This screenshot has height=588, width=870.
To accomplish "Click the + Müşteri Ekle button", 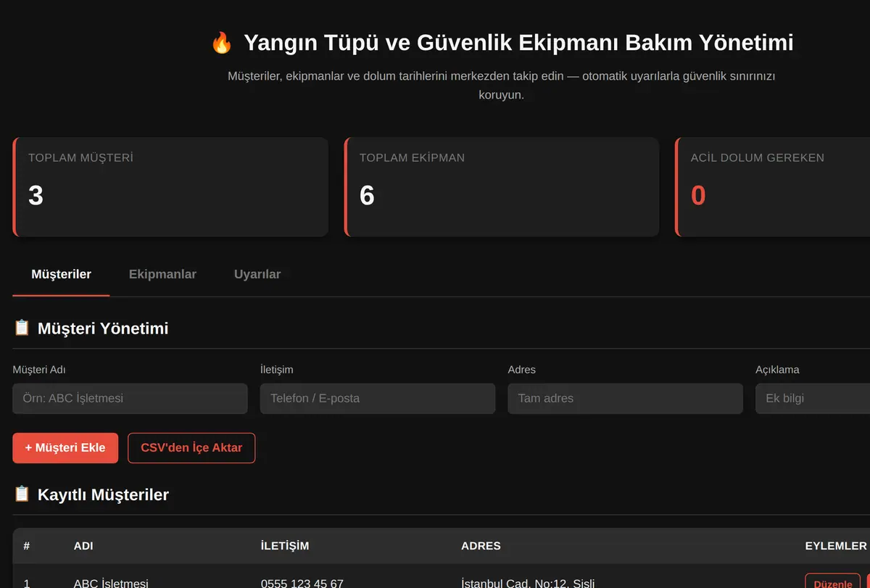I will coord(65,448).
